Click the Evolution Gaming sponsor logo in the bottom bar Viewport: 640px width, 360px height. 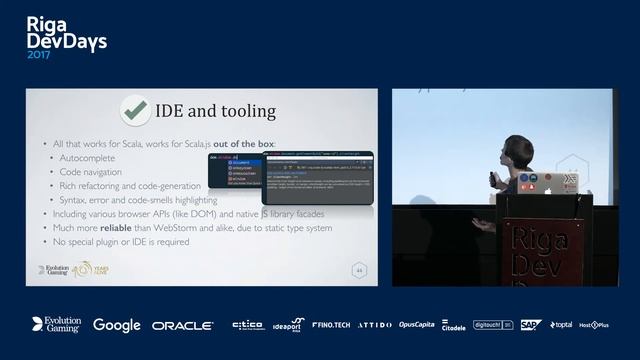point(57,324)
